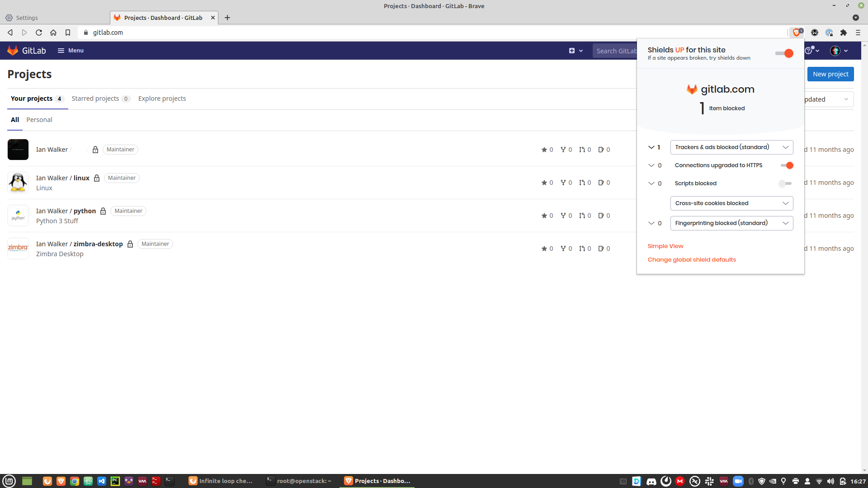Open the GitLab Menu
This screenshot has height=488, width=868.
point(71,51)
